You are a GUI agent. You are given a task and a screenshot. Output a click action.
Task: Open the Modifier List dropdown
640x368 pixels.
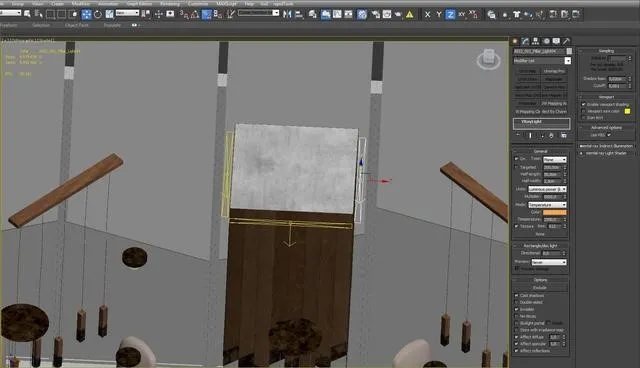(542, 61)
